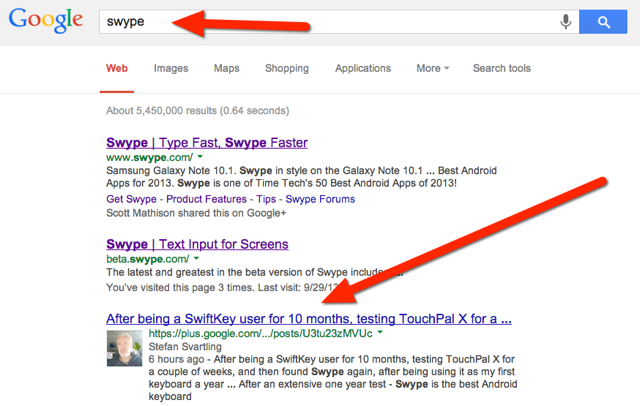
Task: Activate voice search microphone
Action: 566,21
